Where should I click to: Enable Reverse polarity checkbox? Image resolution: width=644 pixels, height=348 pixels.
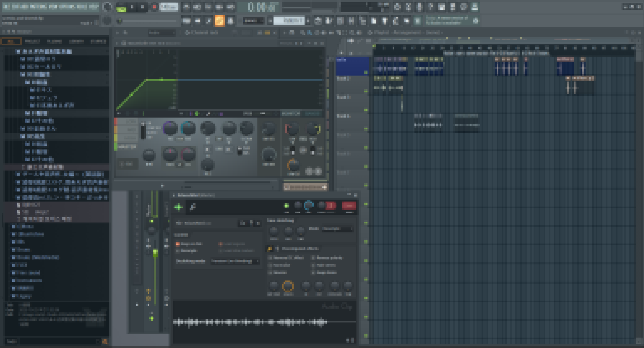[313, 258]
